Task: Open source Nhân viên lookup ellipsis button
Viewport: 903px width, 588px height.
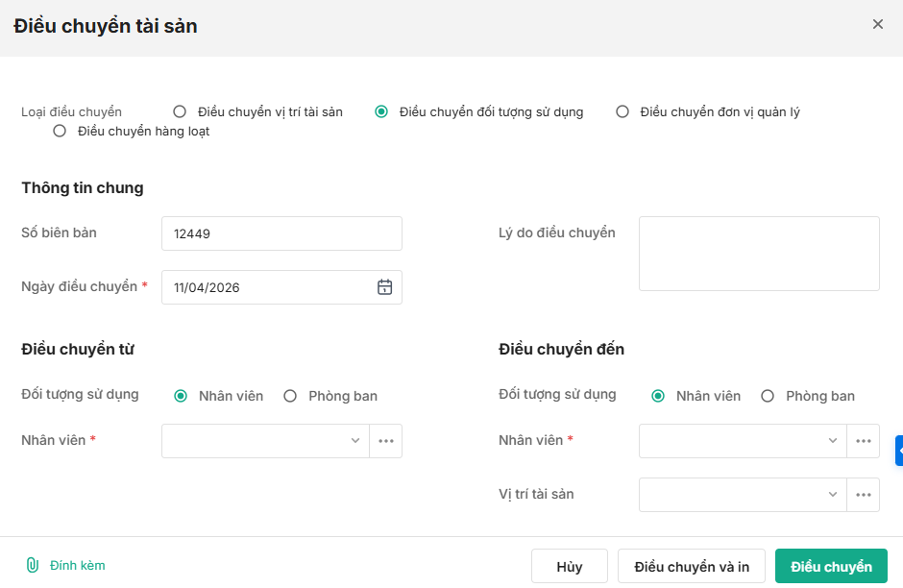Action: click(x=386, y=441)
